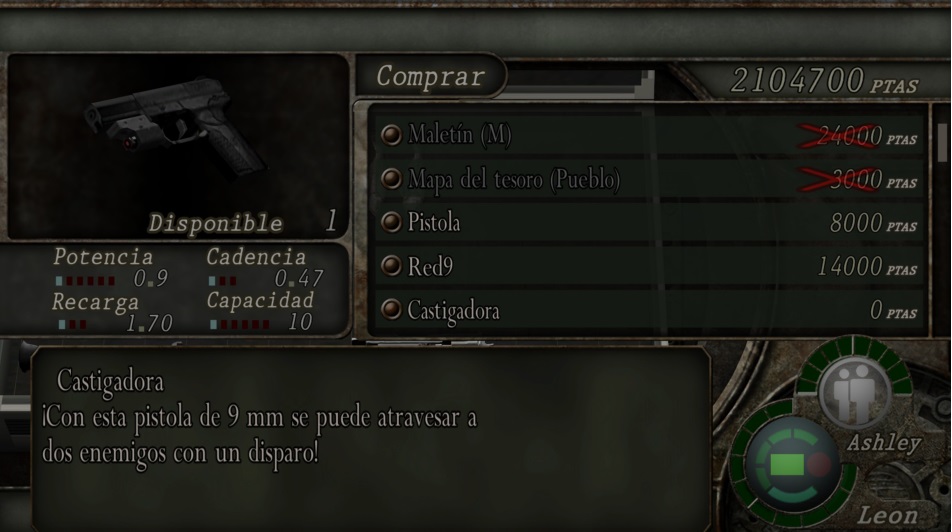Click the Potencia stat bar
Screen dimensions: 952x532
coord(85,281)
